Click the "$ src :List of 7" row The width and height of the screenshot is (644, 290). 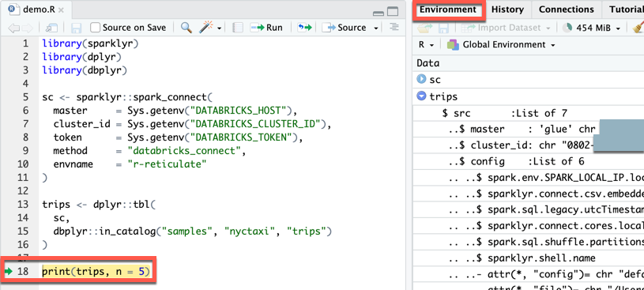pyautogui.click(x=528, y=112)
